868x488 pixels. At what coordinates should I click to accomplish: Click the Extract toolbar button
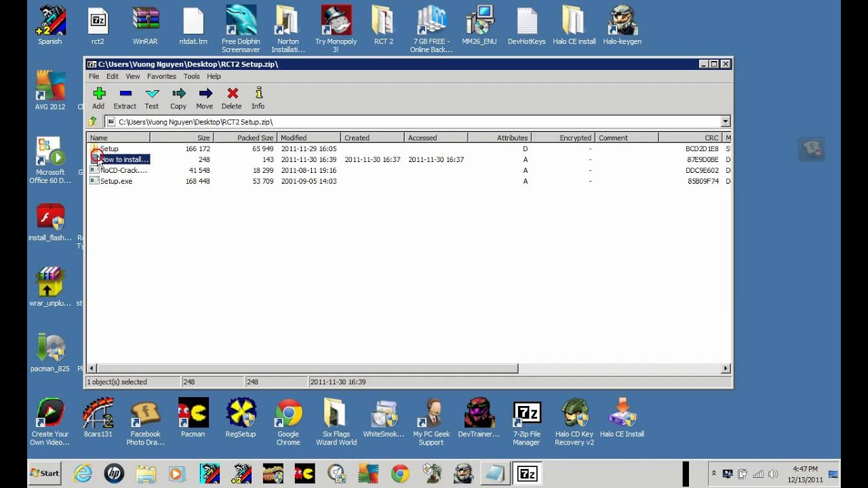pos(125,98)
